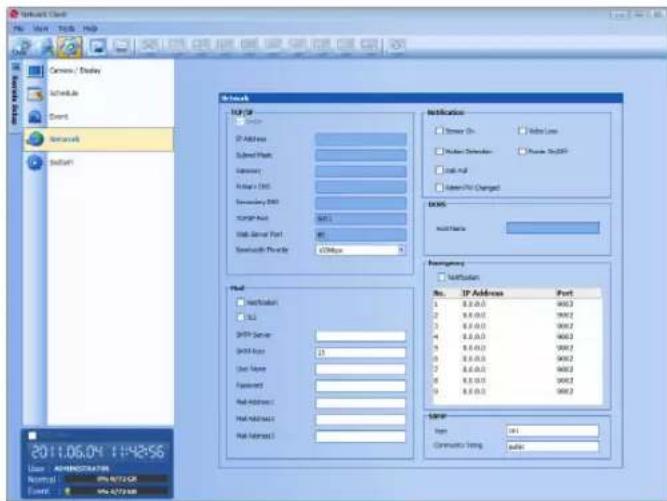
Task: Open the File menu
Action: point(18,28)
